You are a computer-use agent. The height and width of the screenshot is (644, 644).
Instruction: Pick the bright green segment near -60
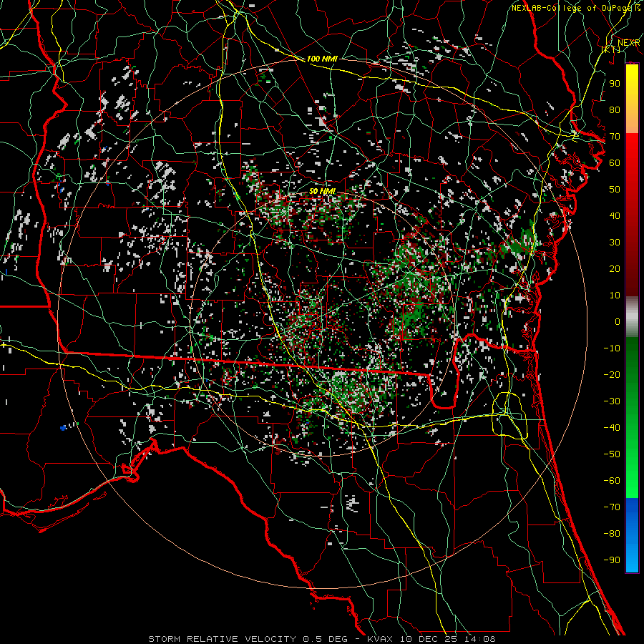coord(632,481)
